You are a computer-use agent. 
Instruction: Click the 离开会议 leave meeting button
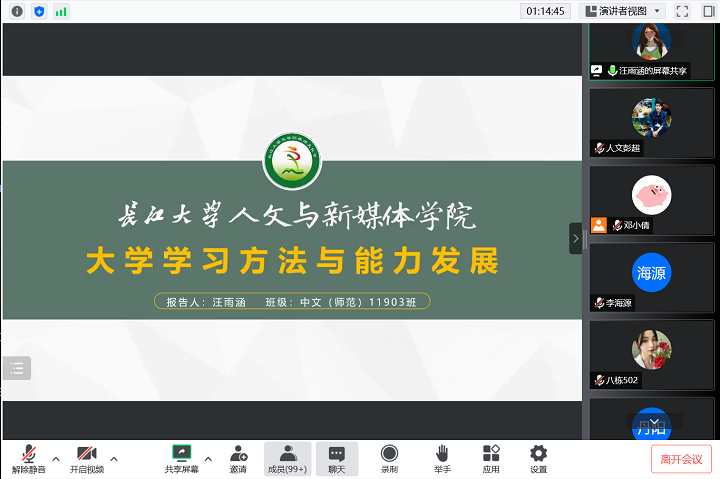pyautogui.click(x=681, y=459)
